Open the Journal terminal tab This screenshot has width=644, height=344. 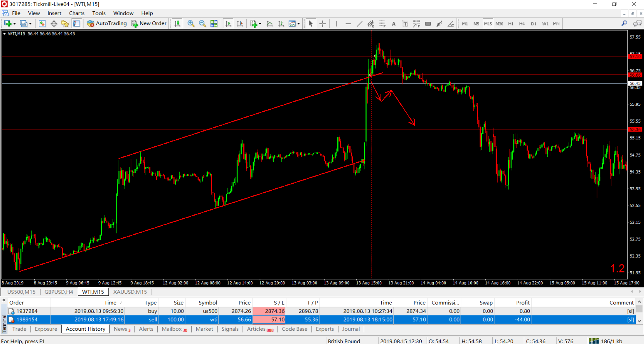click(351, 329)
